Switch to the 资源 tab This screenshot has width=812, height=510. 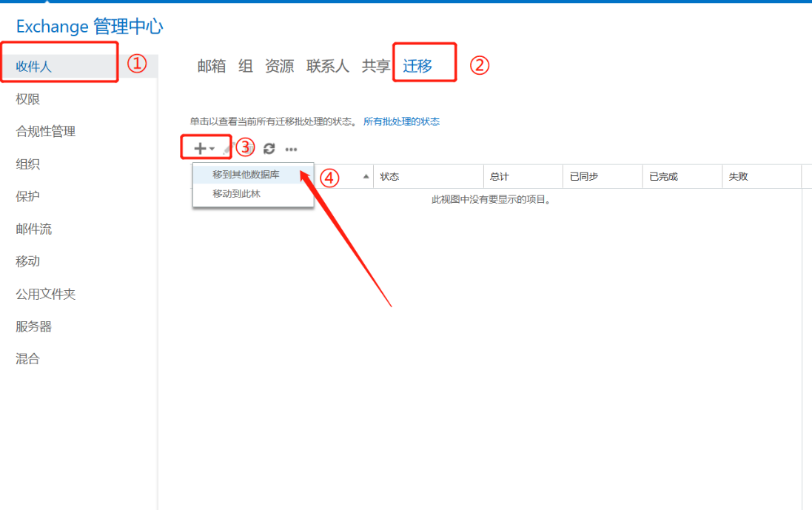tap(279, 66)
